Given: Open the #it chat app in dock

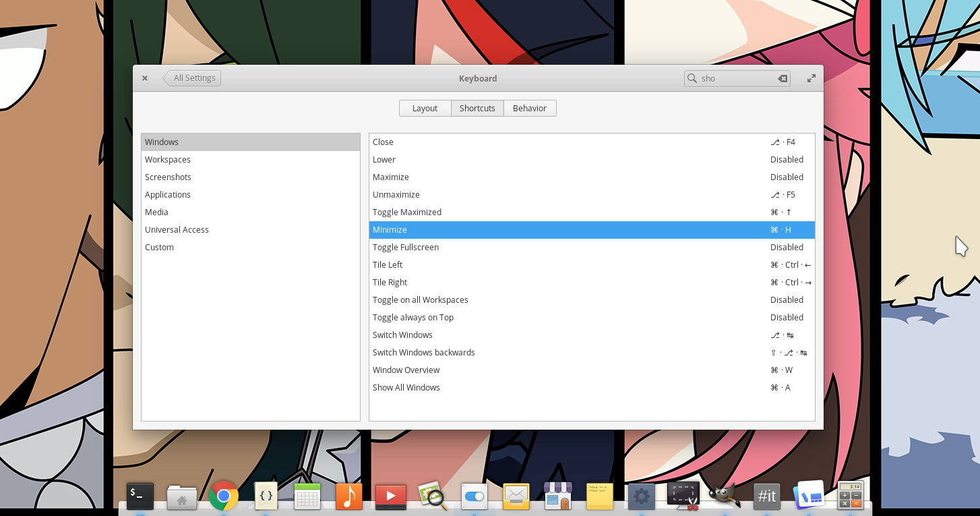Looking at the screenshot, I should [767, 496].
